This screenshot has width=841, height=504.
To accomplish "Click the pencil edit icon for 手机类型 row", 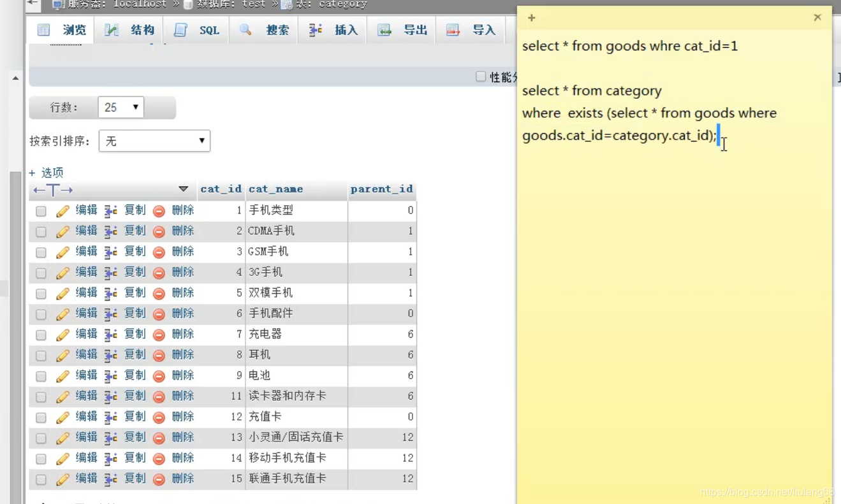I will 62,211.
